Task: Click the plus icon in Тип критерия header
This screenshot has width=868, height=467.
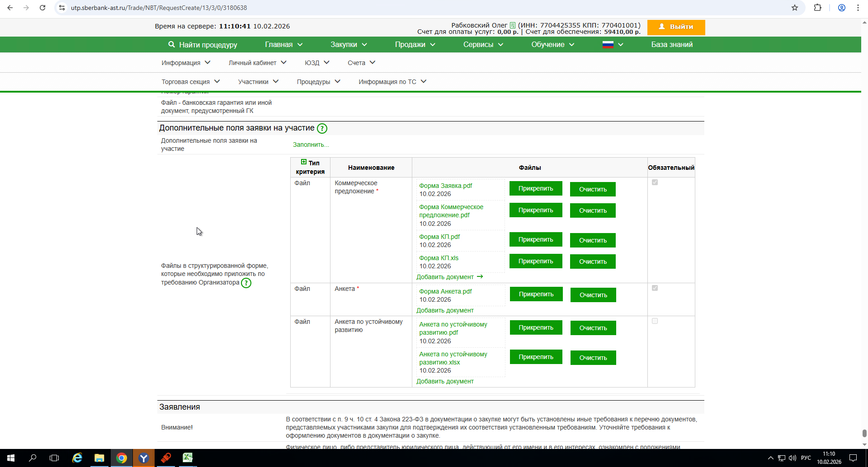Action: click(304, 162)
